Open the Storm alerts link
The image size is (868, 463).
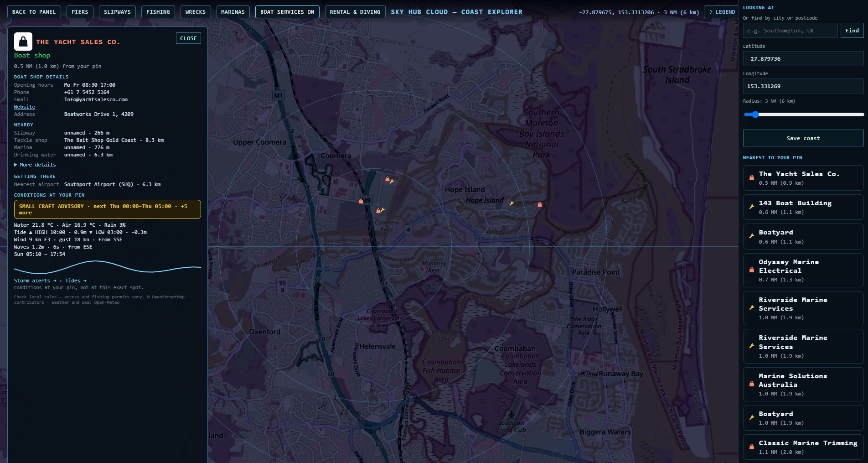tap(35, 281)
